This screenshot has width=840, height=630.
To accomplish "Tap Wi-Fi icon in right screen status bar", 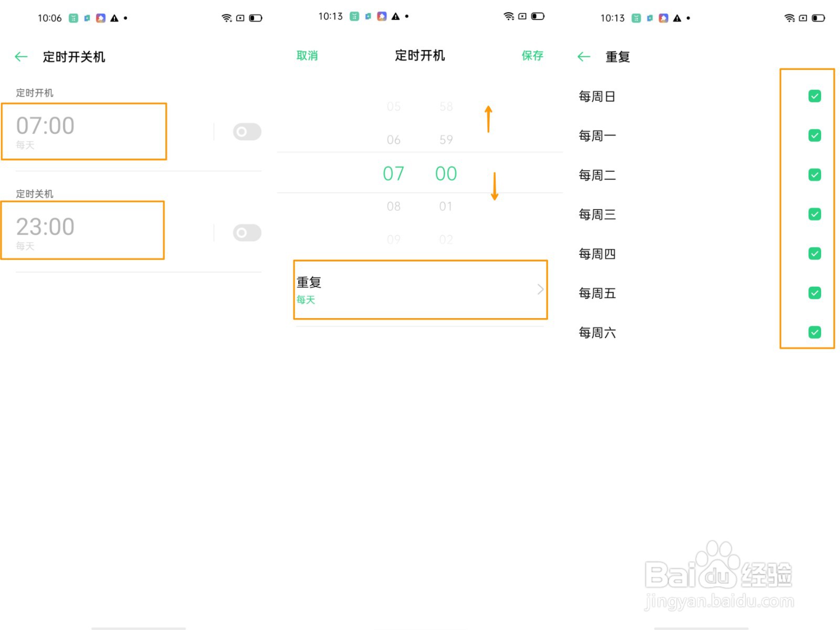I will coord(790,18).
